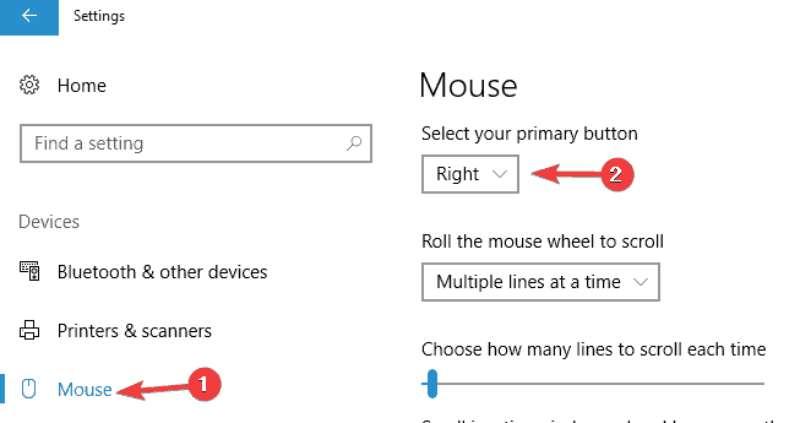
Task: Click the Home gear icon
Action: point(29,85)
